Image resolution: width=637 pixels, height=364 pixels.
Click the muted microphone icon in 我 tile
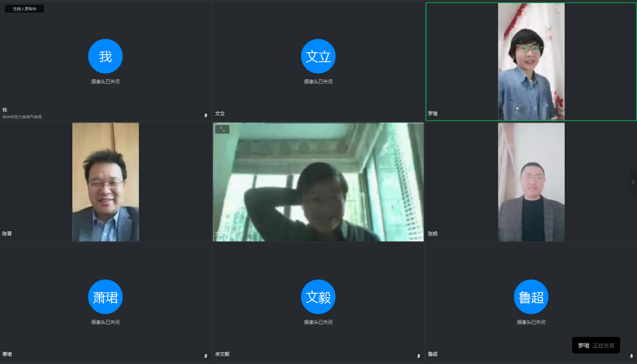205,115
